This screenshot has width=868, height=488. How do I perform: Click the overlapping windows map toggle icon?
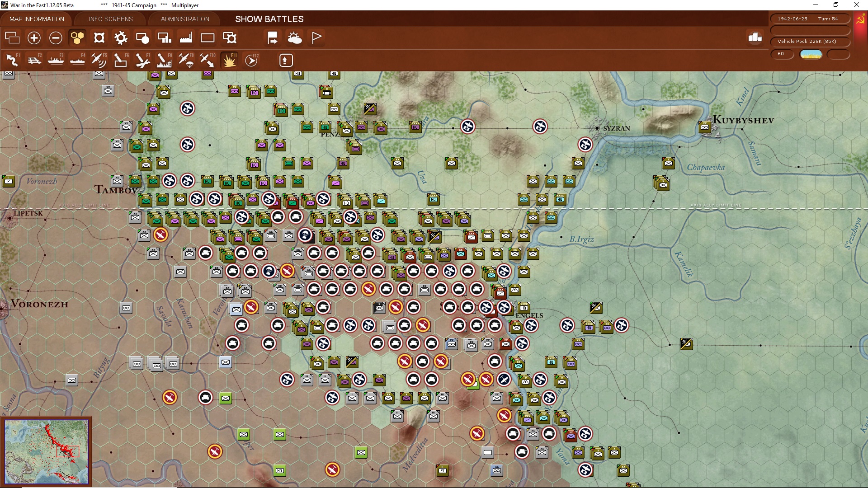pos(12,38)
